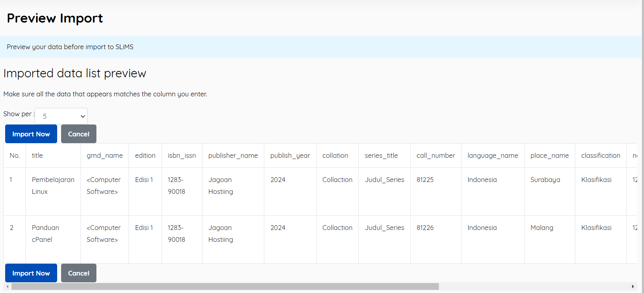The height and width of the screenshot is (293, 644).
Task: Click the edition column header
Action: click(x=145, y=155)
